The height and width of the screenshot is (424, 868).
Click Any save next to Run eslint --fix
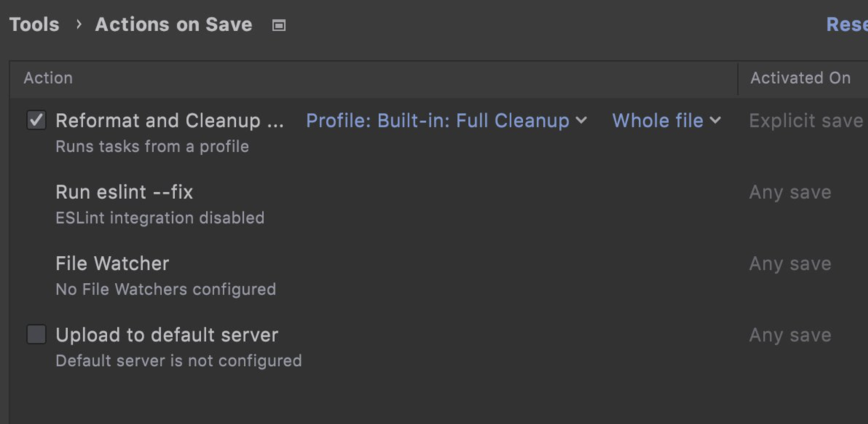[790, 192]
